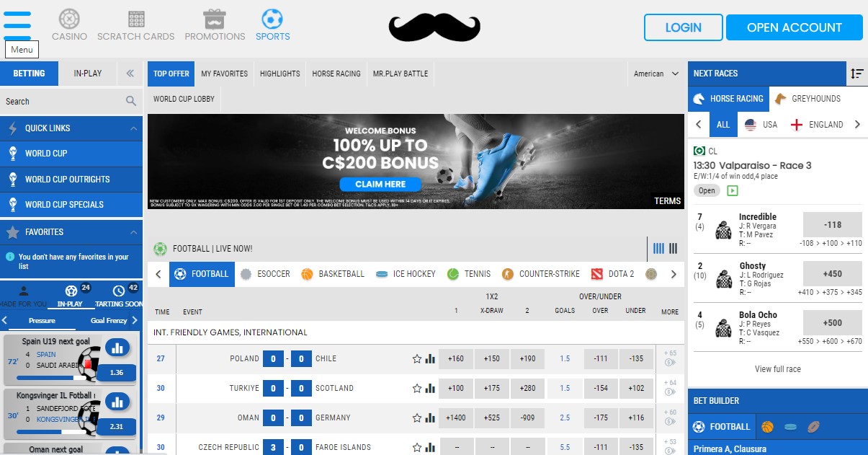
Task: Select the Horse Racing top tab
Action: coord(336,74)
